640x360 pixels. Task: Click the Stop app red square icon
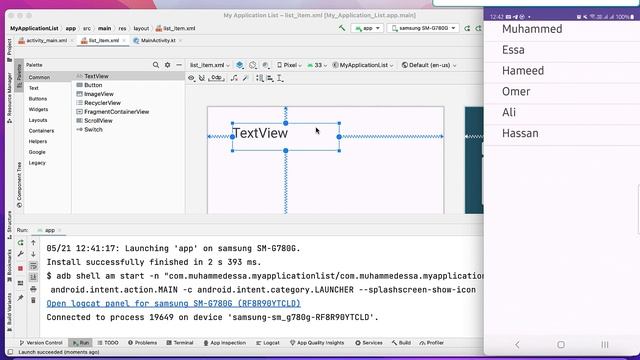(20, 268)
